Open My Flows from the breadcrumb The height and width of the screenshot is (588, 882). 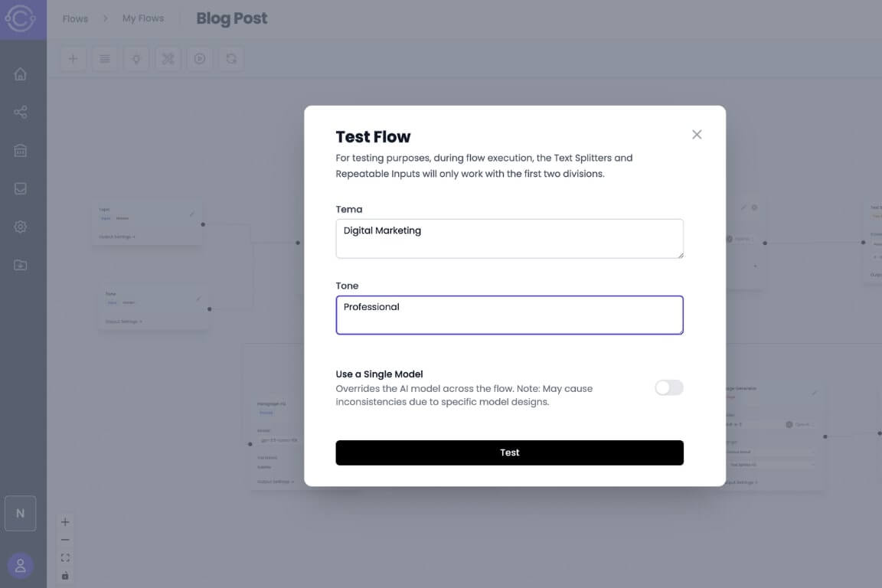coord(142,18)
